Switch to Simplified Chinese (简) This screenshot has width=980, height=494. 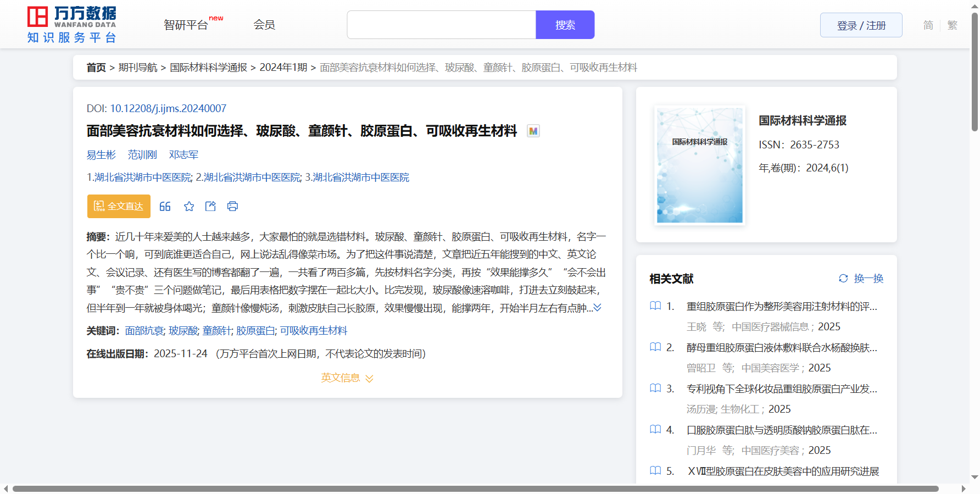[928, 25]
